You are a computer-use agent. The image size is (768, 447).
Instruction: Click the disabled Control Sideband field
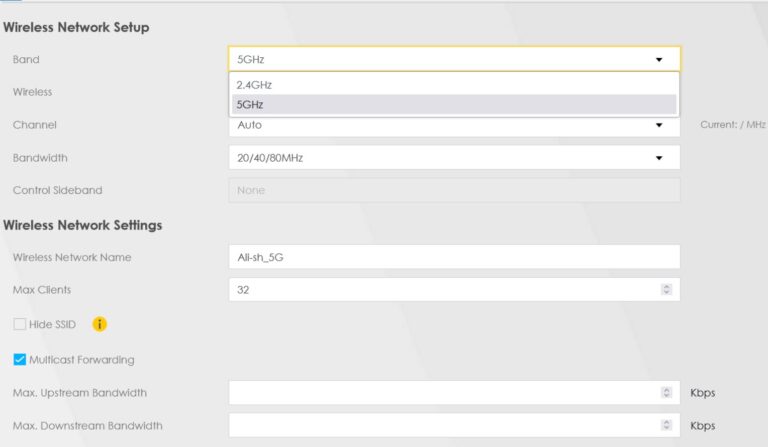coord(454,190)
